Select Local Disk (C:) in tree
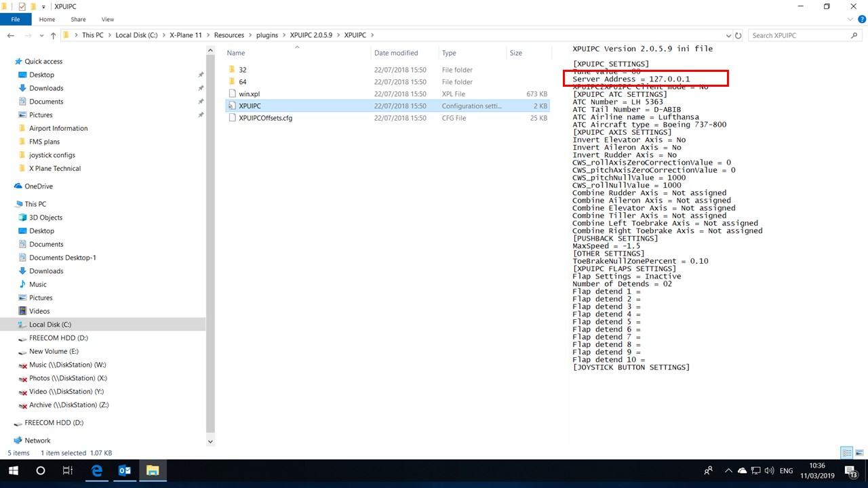This screenshot has height=488, width=868. 50,325
